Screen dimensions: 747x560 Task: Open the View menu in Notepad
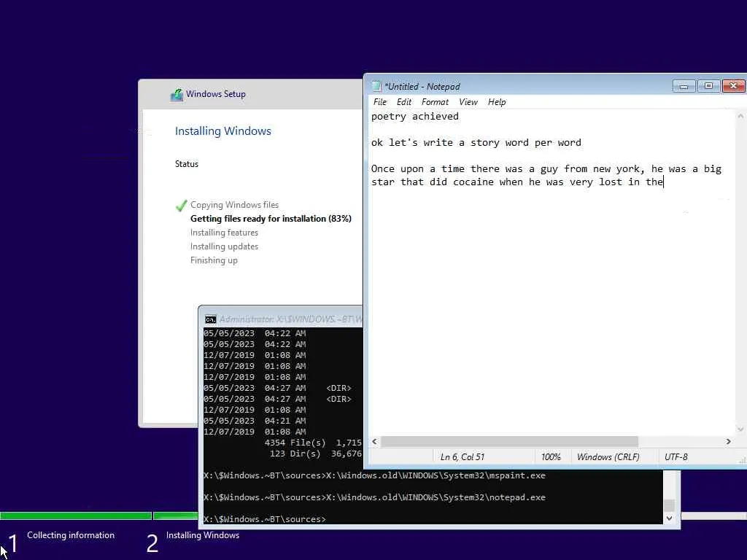click(x=468, y=102)
